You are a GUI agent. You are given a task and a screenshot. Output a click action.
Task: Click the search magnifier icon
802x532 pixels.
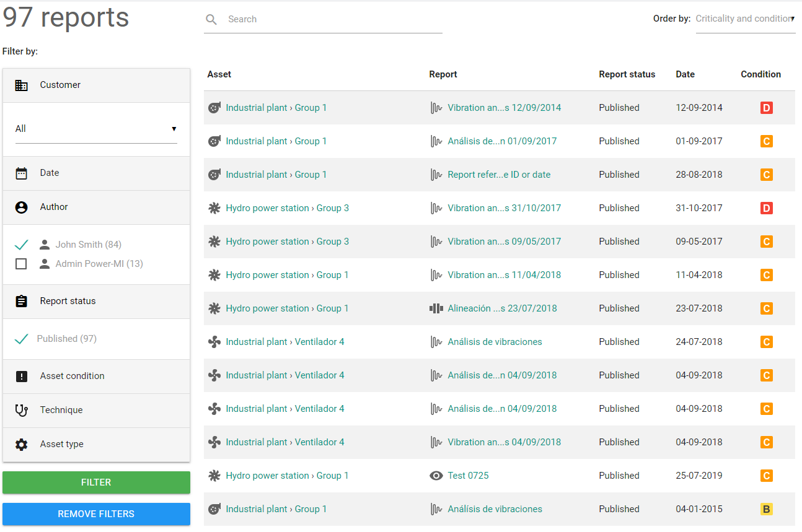[x=211, y=20]
